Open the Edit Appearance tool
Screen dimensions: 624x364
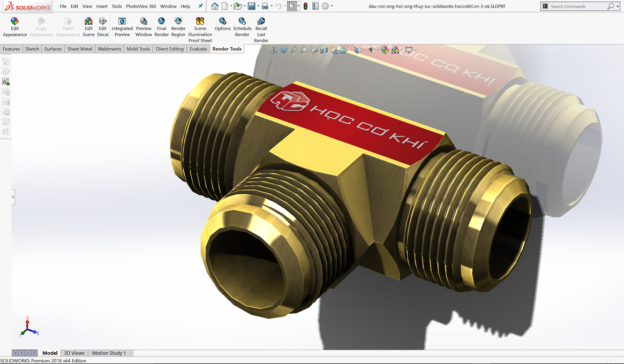14,27
